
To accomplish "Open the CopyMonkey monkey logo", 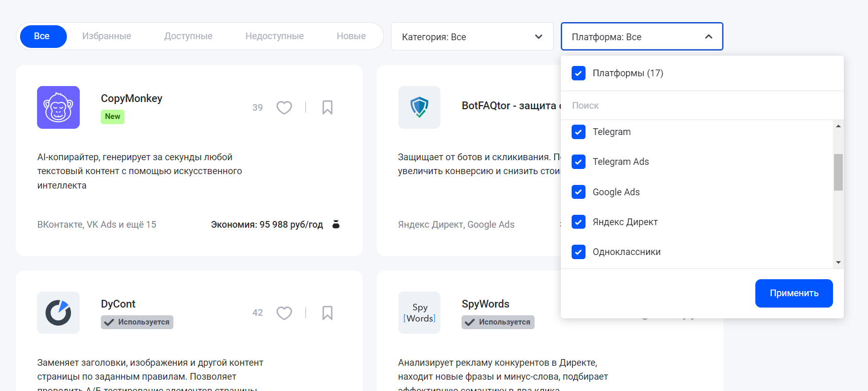I will tap(58, 107).
